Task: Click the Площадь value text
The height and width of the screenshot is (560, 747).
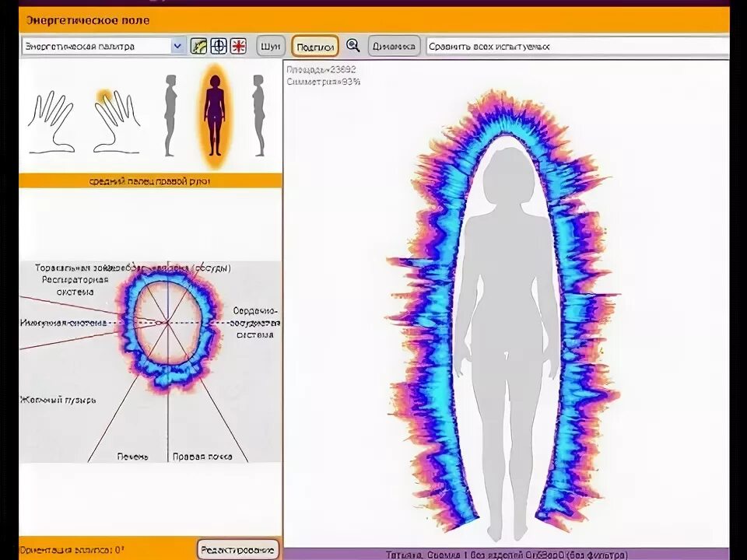Action: click(321, 69)
